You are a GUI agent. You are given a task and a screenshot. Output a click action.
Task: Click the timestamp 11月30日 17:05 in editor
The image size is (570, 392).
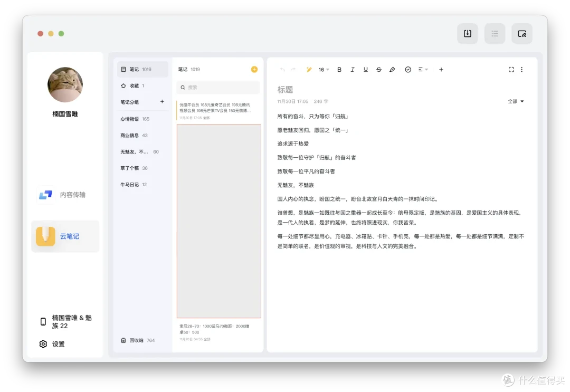pos(292,101)
